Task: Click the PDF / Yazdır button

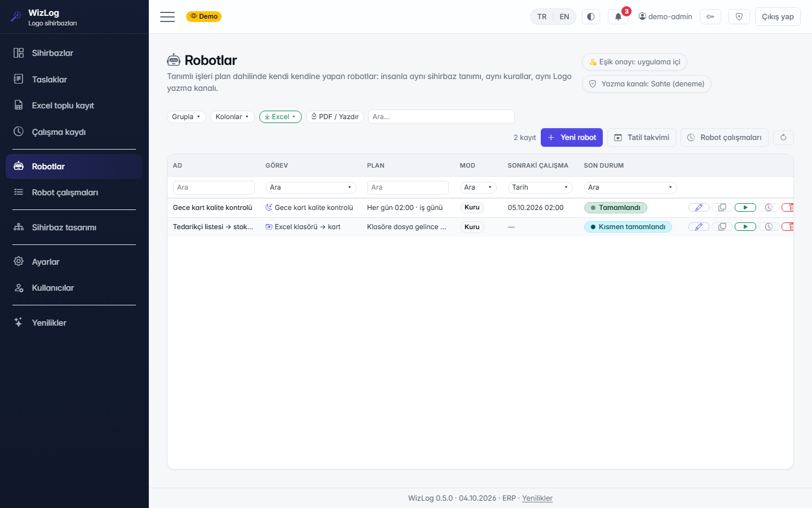Action: (x=335, y=117)
